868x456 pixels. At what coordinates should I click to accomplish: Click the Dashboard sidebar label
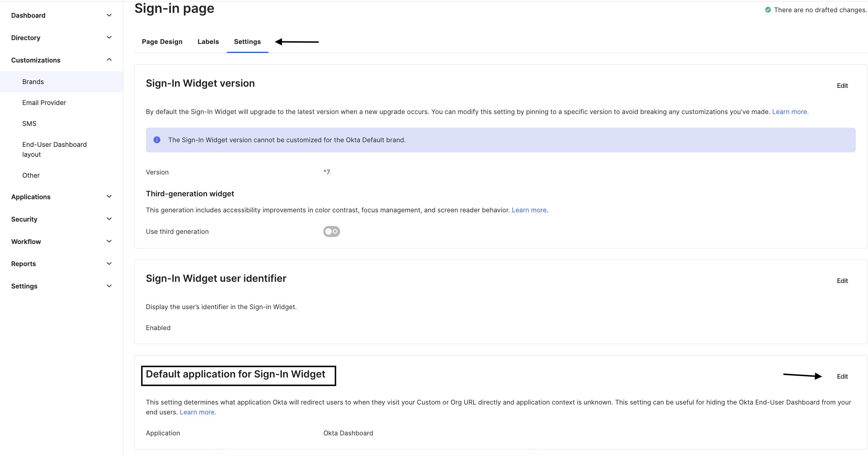(x=28, y=15)
